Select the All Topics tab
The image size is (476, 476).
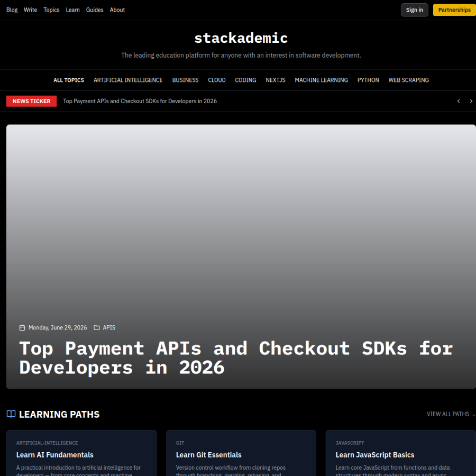coord(69,80)
